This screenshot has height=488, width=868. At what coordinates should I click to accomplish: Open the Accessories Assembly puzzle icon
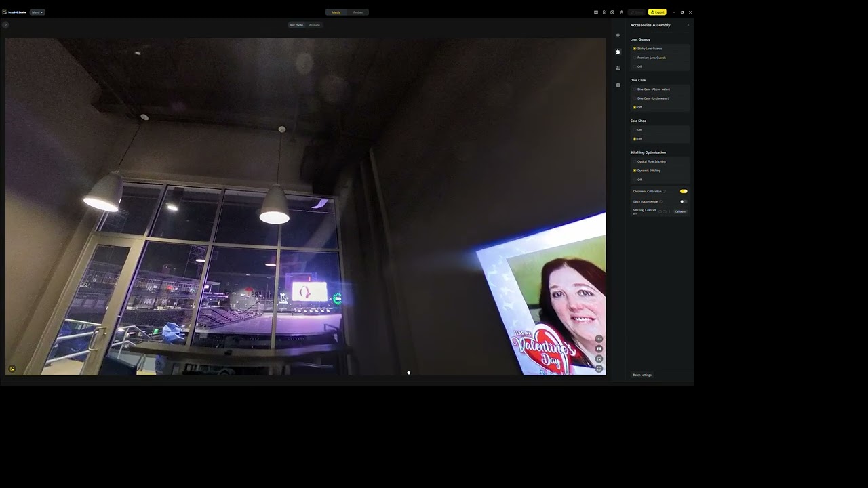(x=618, y=52)
